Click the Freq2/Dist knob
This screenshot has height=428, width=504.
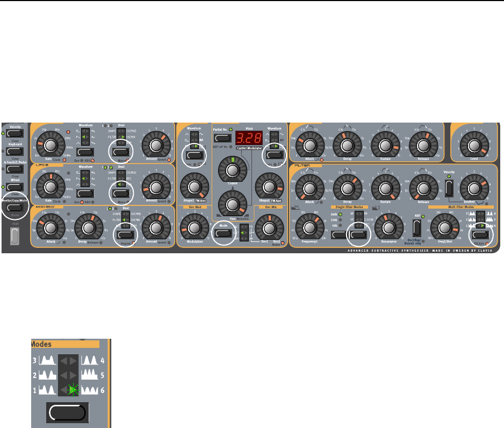click(444, 227)
